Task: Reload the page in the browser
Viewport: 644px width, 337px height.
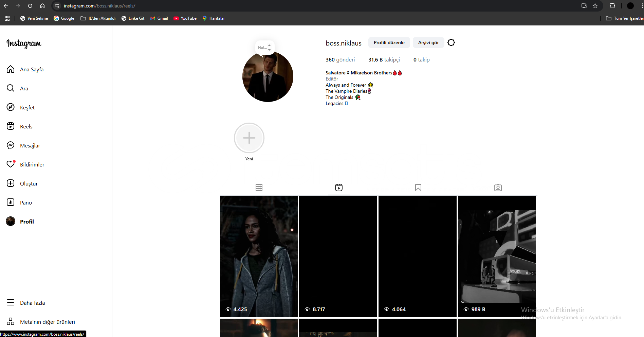Action: click(x=30, y=6)
